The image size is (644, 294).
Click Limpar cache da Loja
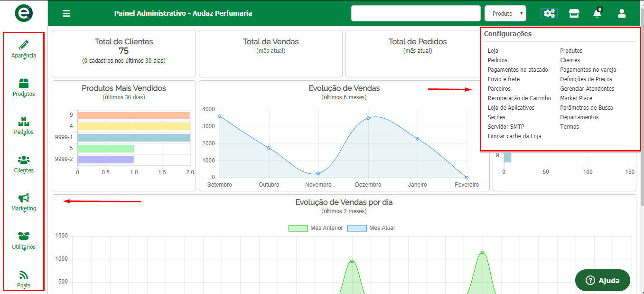[514, 136]
